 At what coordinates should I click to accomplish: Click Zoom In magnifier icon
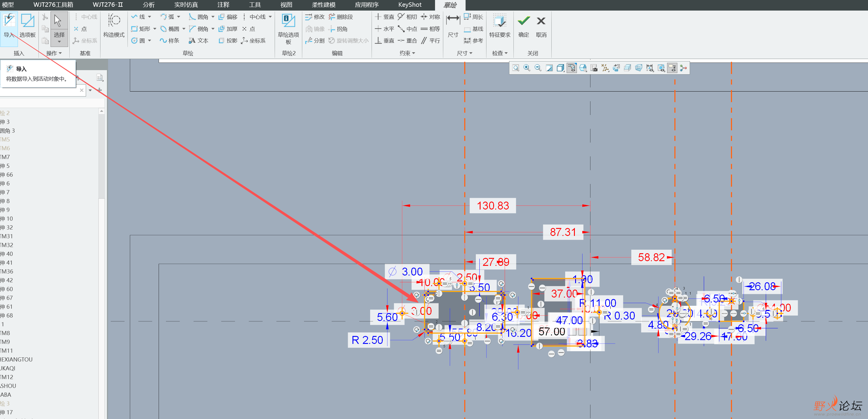(527, 68)
